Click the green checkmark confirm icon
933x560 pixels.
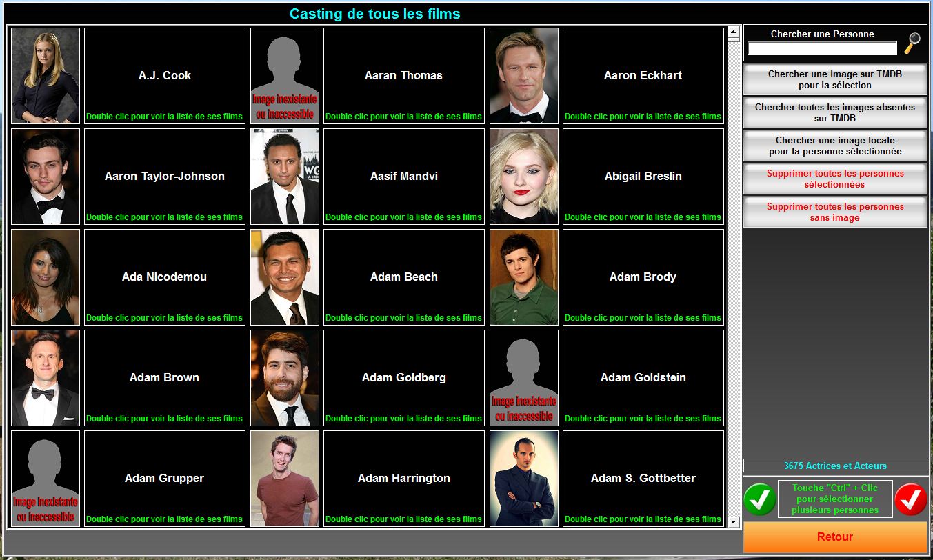[760, 499]
